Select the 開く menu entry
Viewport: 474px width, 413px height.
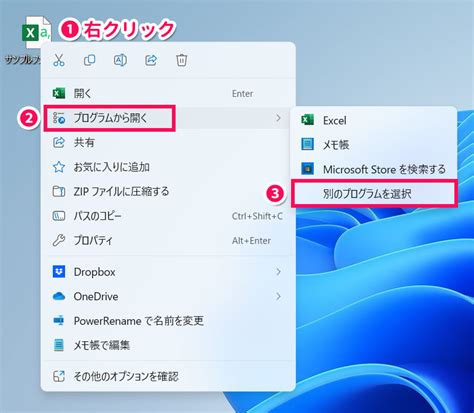click(168, 94)
